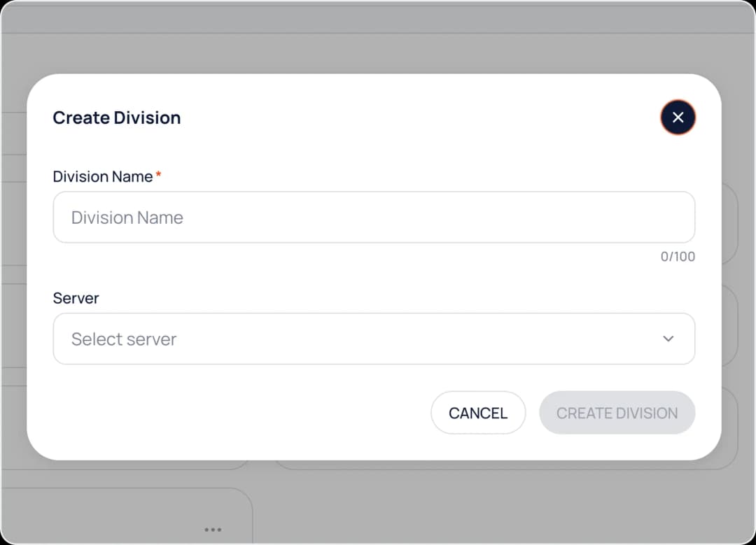
Task: Click the Division Name label
Action: (103, 177)
